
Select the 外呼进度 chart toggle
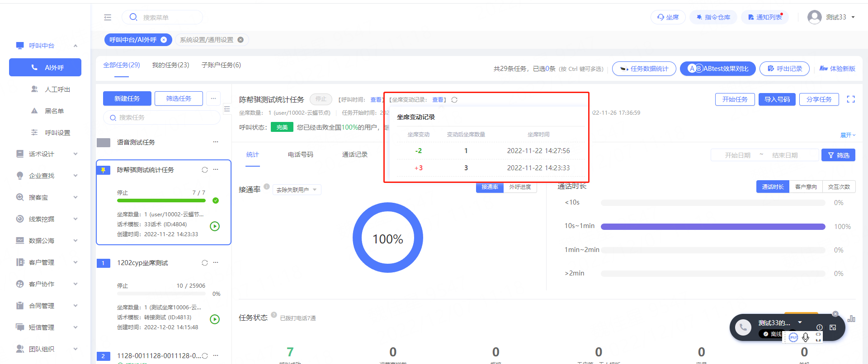520,187
